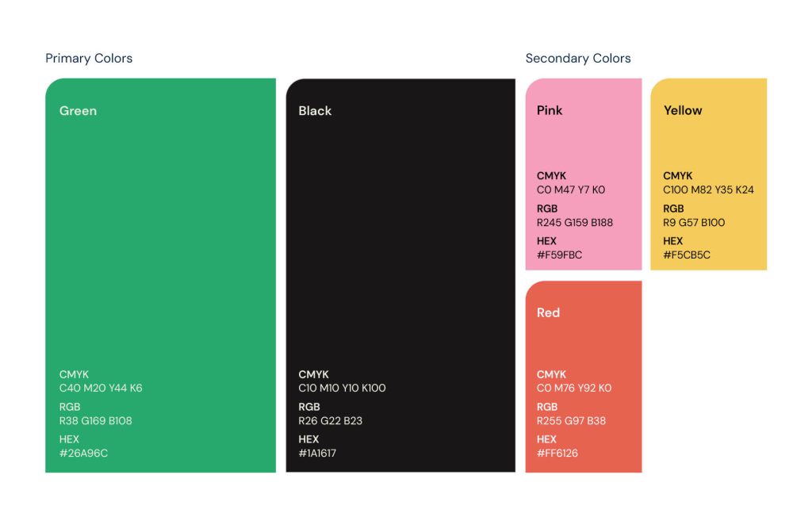Click the black hex code #1A1617
Screen dimensions: 812x517
coord(317,454)
